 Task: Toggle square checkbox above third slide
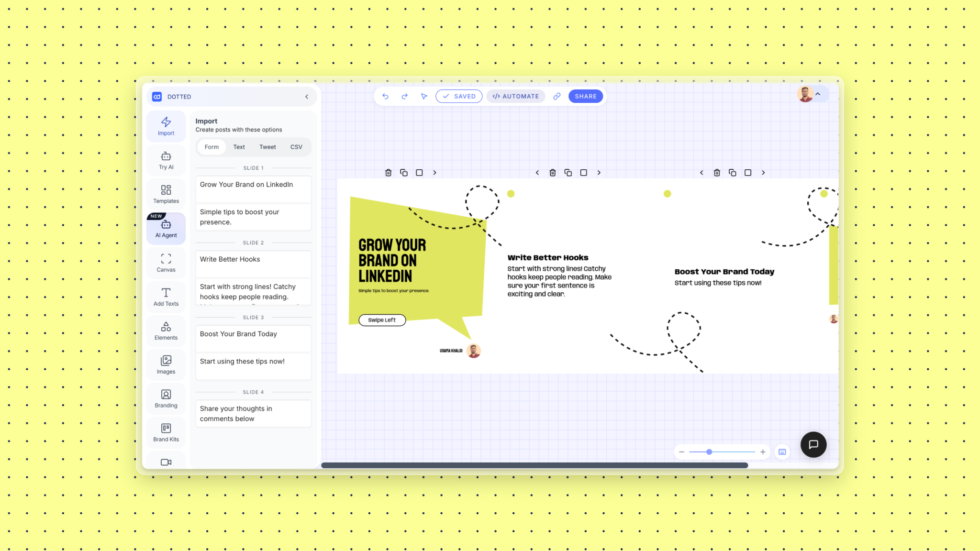tap(748, 173)
